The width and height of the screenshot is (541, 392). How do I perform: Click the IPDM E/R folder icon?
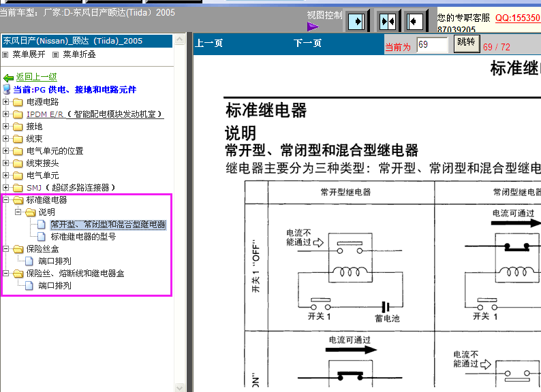18,114
